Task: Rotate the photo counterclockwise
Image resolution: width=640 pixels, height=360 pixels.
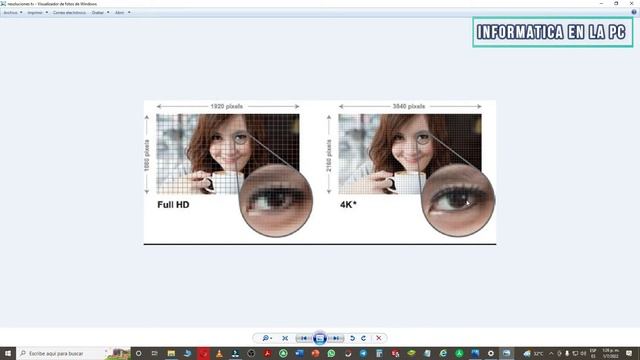Action: [x=352, y=338]
